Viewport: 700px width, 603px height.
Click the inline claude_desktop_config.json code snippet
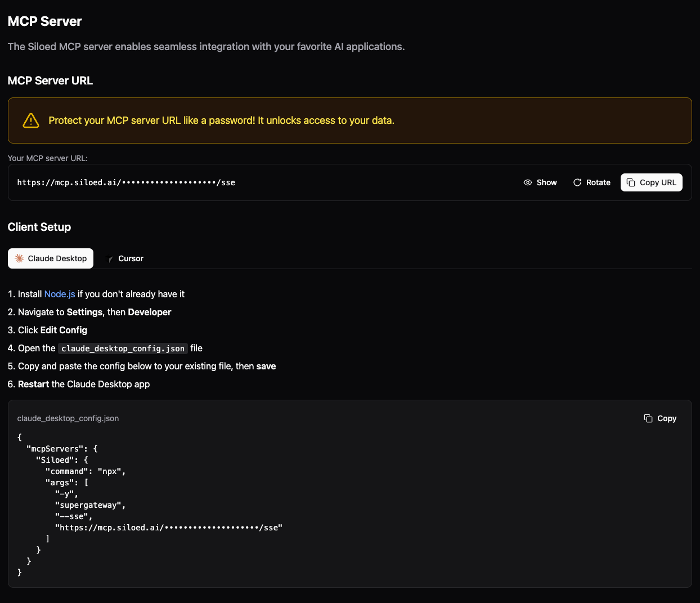coord(123,348)
